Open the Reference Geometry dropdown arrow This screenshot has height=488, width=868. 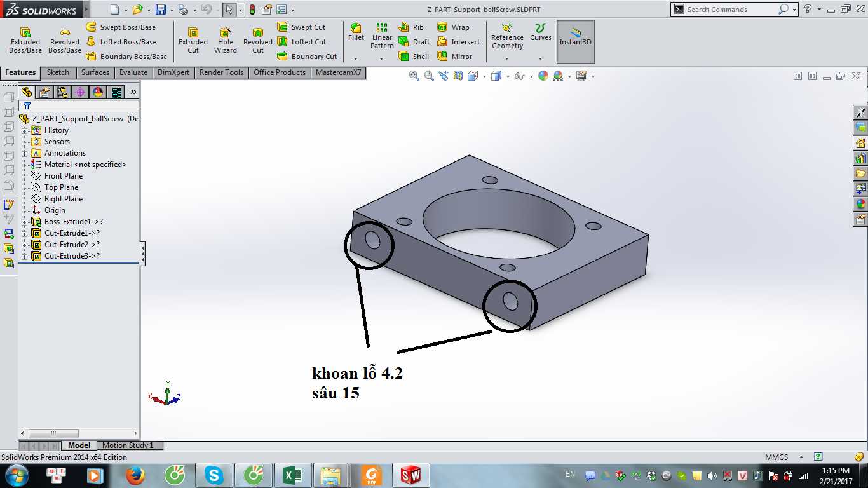pyautogui.click(x=507, y=58)
